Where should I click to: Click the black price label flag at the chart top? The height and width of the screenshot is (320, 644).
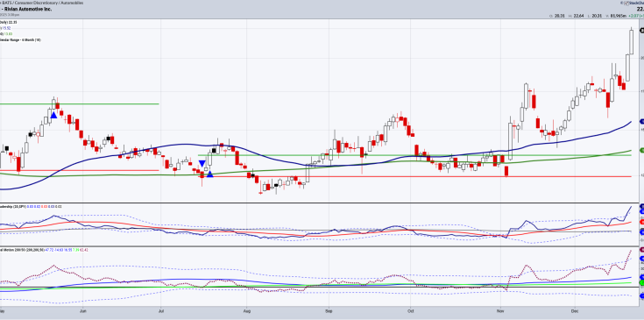[x=642, y=31]
